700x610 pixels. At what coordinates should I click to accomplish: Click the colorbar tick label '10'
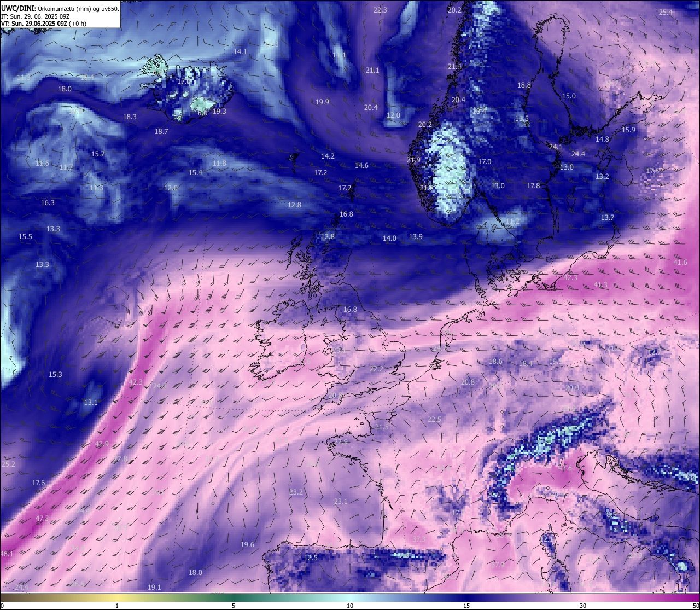coord(350,606)
